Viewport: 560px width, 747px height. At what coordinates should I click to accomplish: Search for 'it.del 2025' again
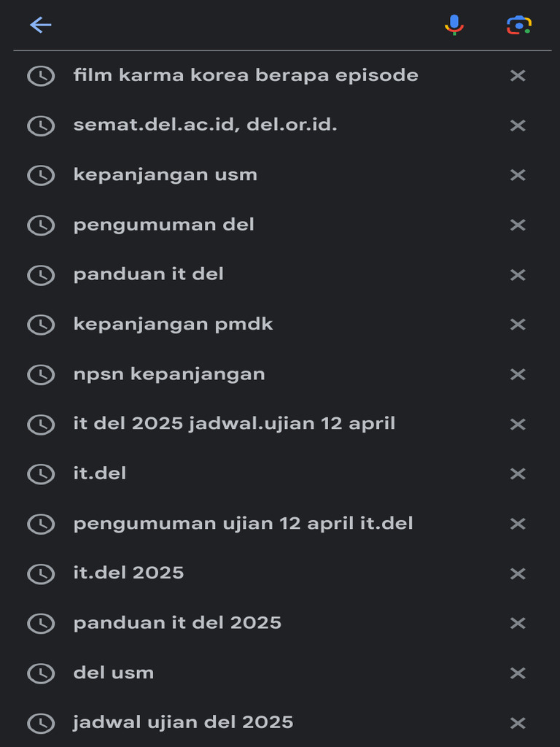tap(128, 573)
